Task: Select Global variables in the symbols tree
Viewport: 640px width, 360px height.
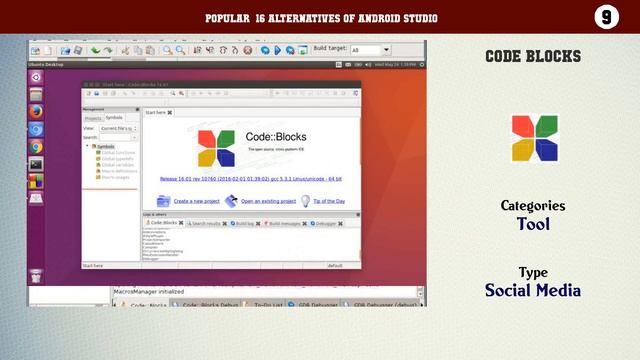Action: 115,165
